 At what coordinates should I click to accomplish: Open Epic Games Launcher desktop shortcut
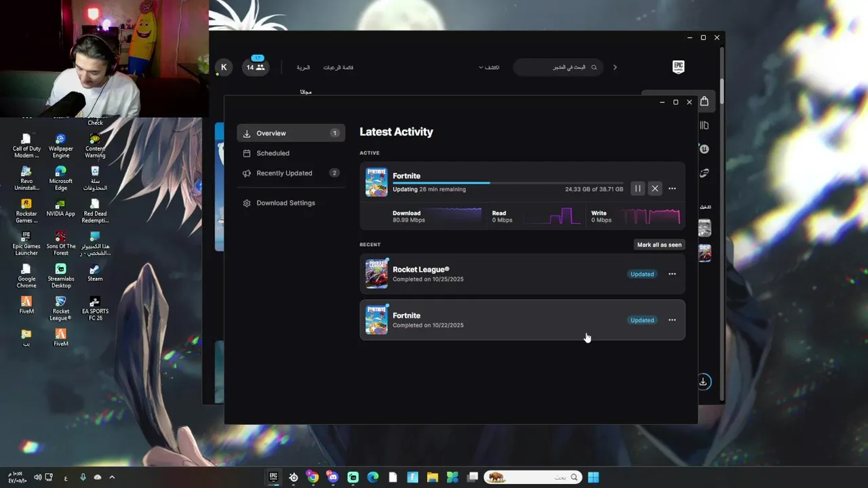tap(26, 243)
